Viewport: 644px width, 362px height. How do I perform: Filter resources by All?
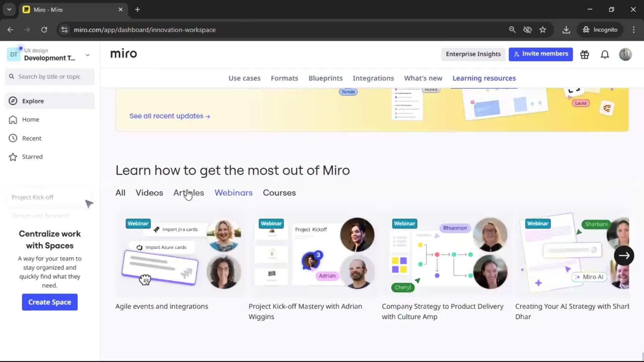coord(120,193)
